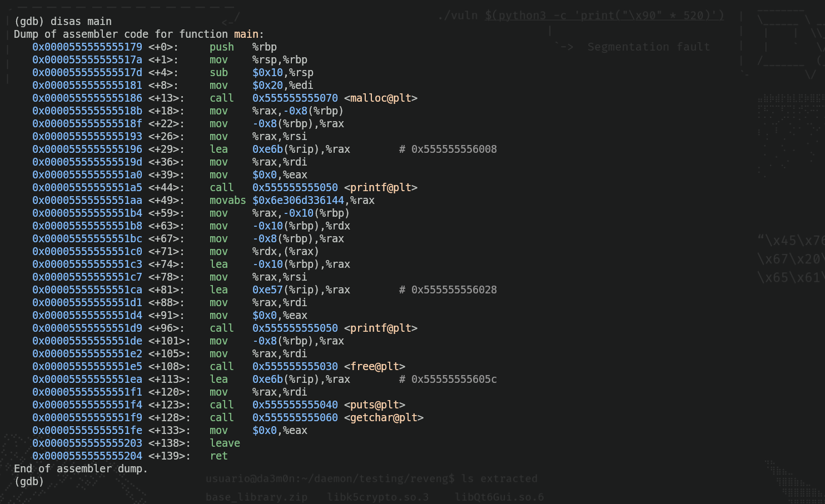Screen dimensions: 825x504
Task: Click the comment address 0x55555555605c
Action: click(x=454, y=379)
